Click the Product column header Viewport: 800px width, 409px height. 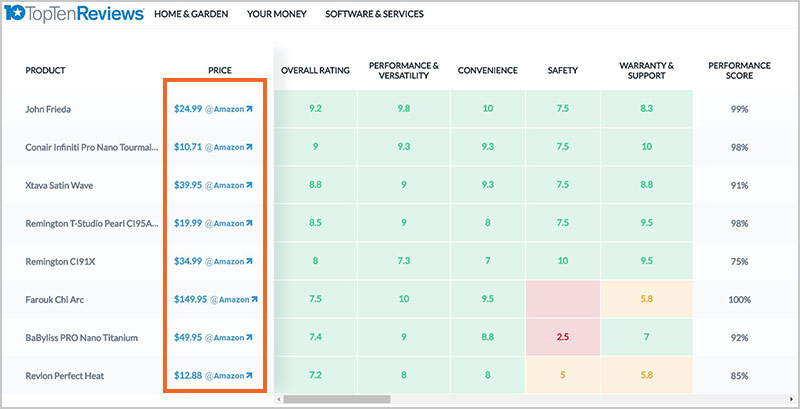coord(45,70)
